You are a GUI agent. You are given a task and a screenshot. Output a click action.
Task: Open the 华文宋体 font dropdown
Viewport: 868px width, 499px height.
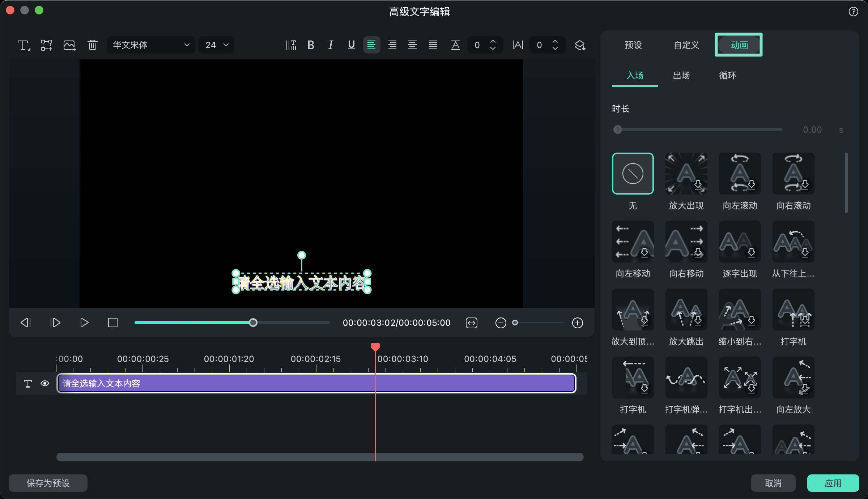[x=151, y=45]
